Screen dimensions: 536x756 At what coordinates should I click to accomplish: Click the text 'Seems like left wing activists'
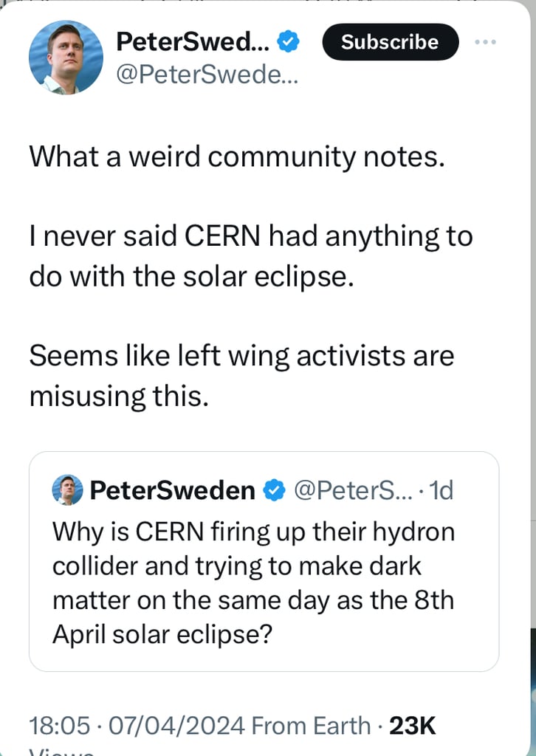[x=241, y=356]
